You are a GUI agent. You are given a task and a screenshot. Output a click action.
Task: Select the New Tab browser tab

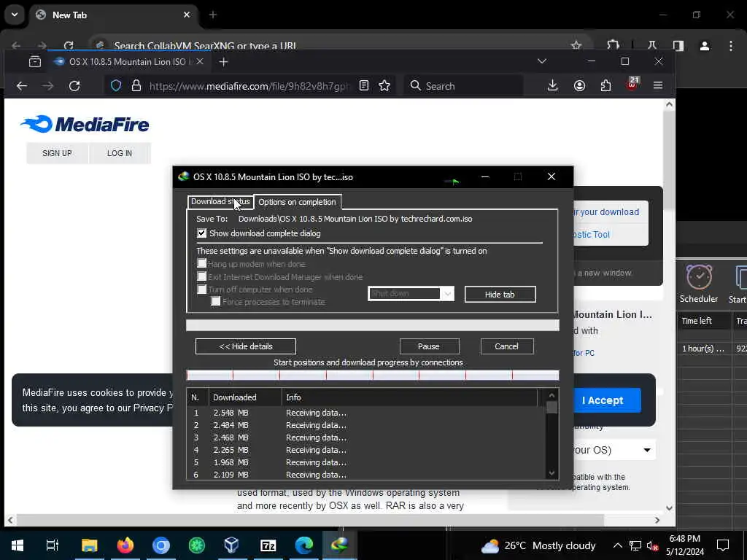click(115, 15)
